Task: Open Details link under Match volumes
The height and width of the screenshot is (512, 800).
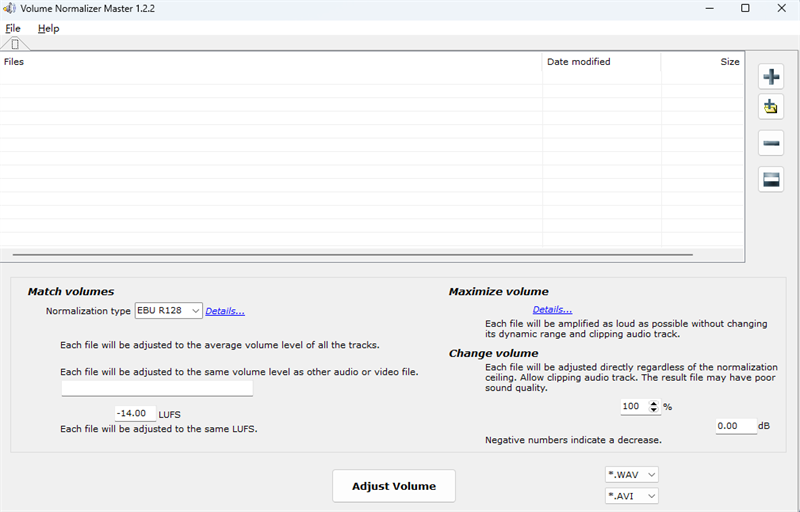Action: point(225,311)
